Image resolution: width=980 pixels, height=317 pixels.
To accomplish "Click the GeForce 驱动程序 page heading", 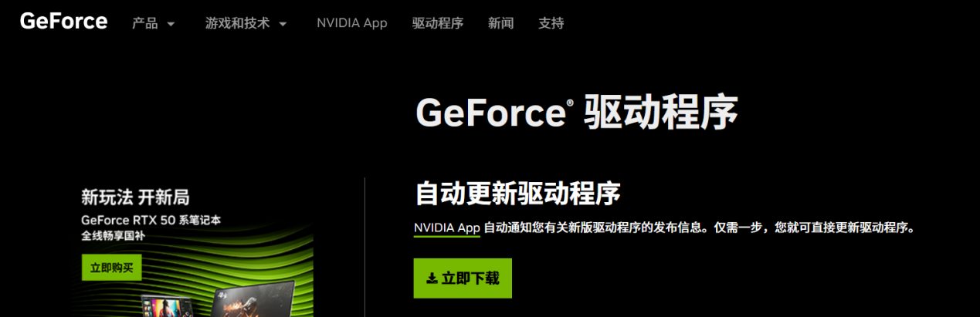I will 576,113.
